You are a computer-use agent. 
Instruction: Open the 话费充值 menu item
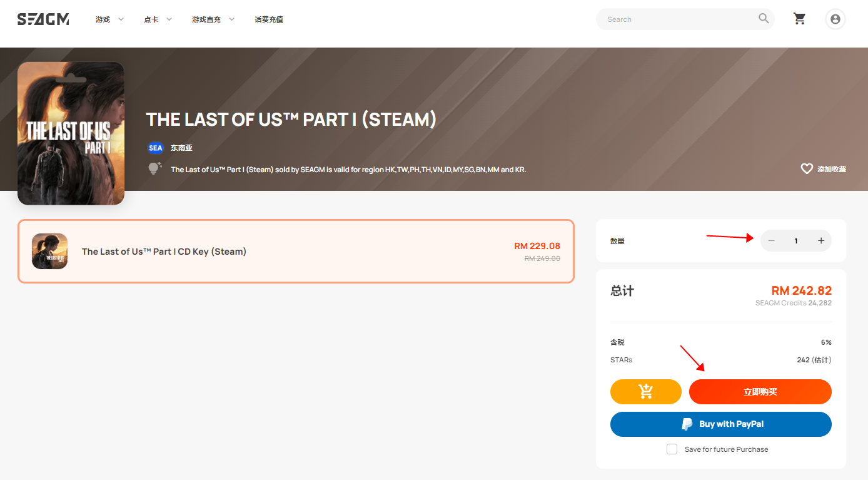click(x=269, y=19)
